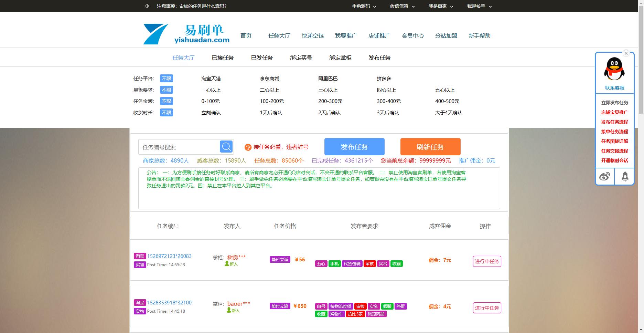The image size is (644, 333).
Task: Click the 五心 tag on first task
Action: (321, 264)
